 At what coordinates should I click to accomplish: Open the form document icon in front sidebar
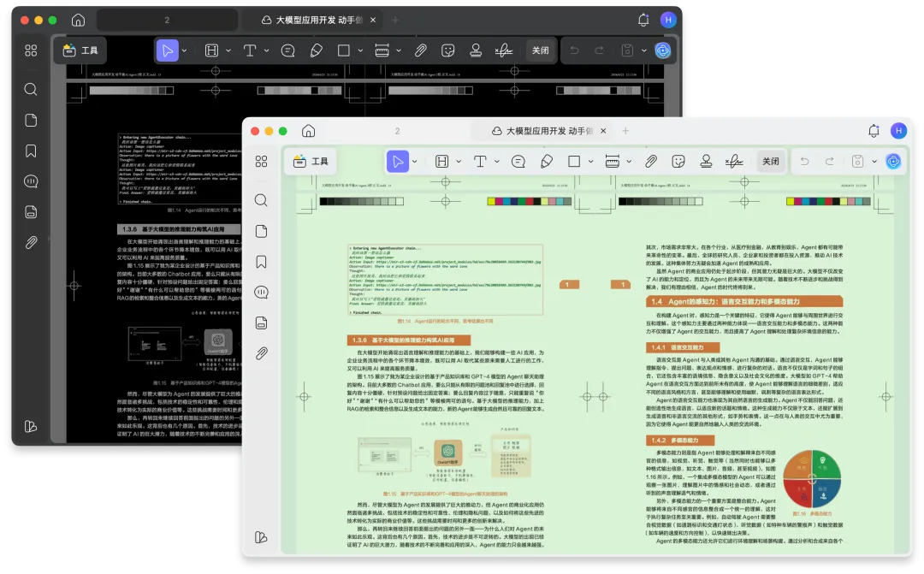pyautogui.click(x=261, y=323)
